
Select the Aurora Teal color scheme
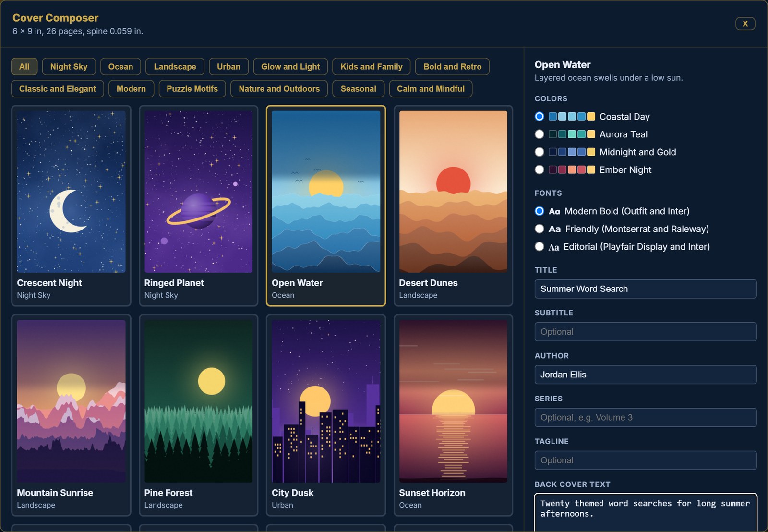(540, 134)
